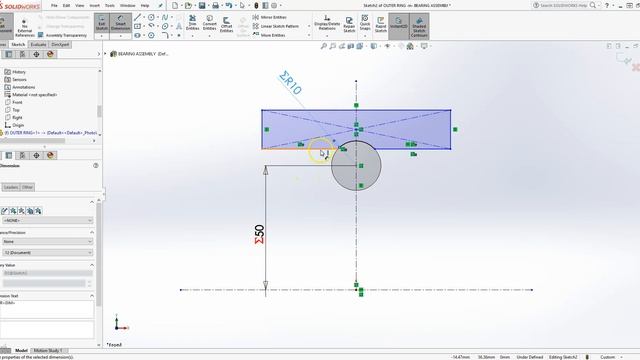
Task: Click the dimension text input box
Action: point(47,309)
